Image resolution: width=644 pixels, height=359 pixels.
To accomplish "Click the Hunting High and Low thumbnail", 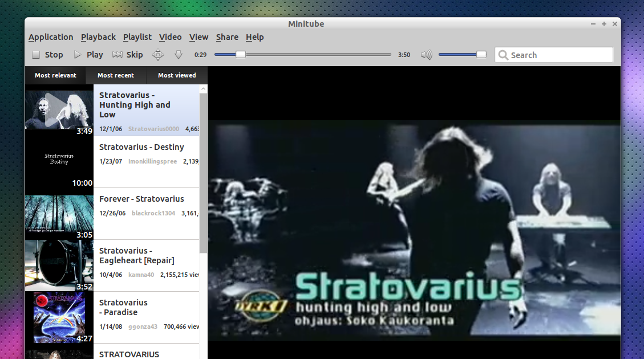I will click(x=59, y=110).
